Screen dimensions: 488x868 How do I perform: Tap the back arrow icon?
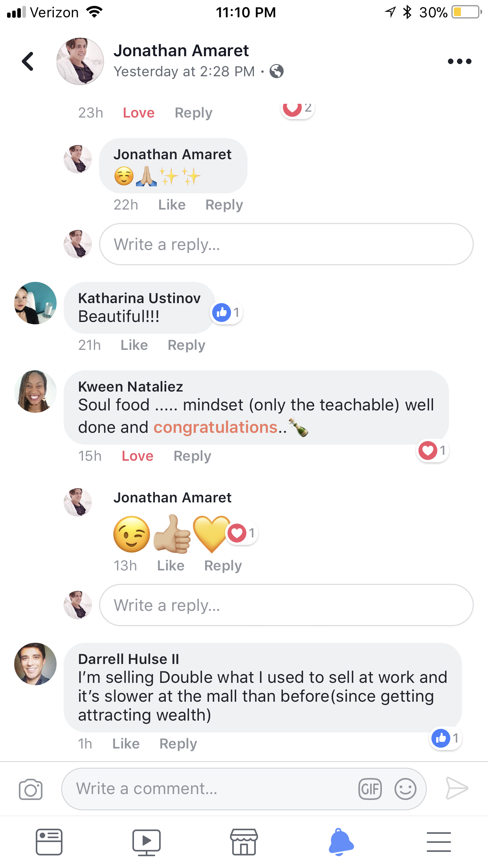pyautogui.click(x=28, y=61)
